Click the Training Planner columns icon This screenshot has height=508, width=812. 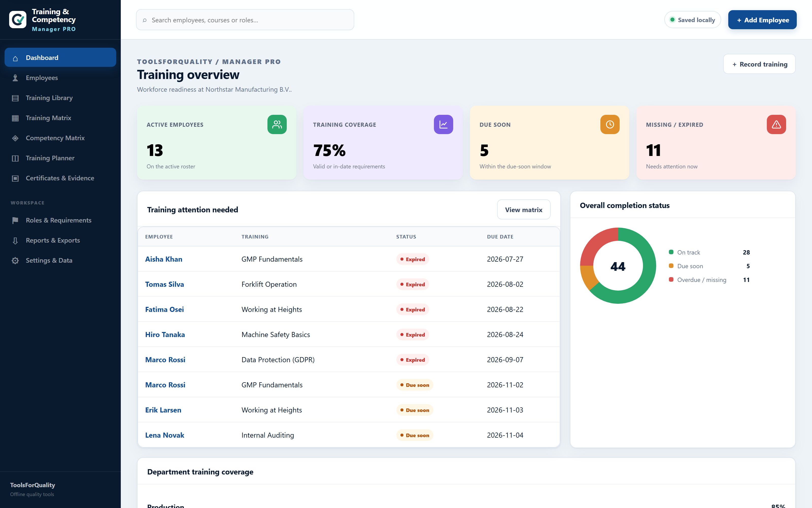[15, 158]
